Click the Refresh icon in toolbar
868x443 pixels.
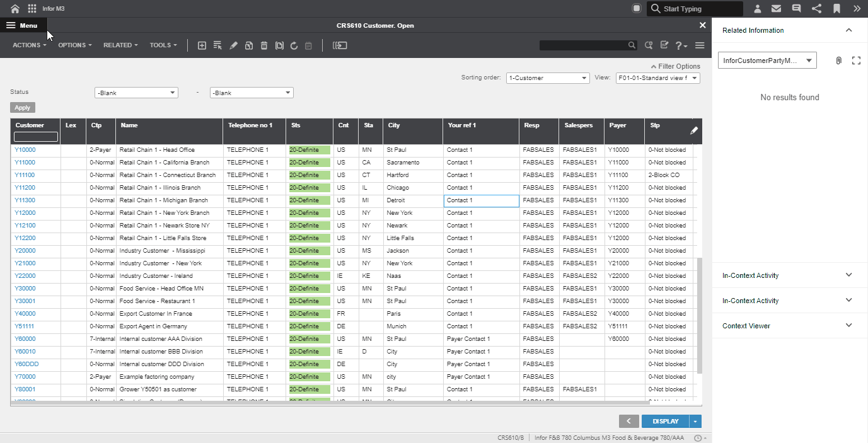pyautogui.click(x=294, y=45)
